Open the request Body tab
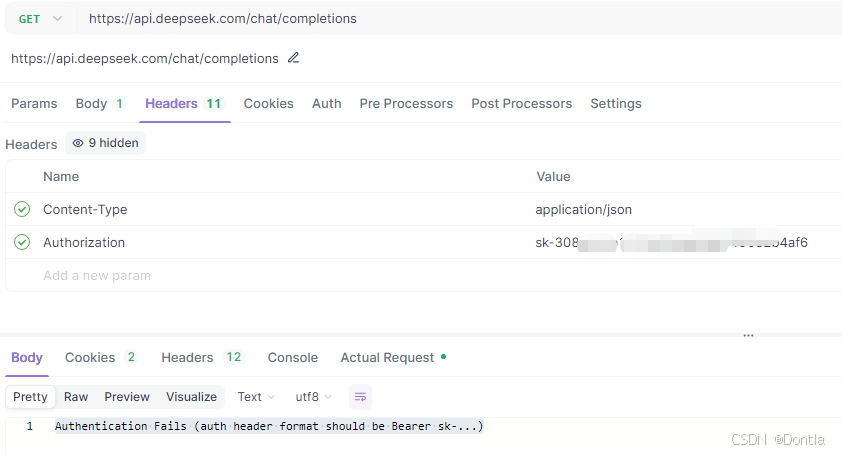This screenshot has width=842, height=455. [100, 103]
